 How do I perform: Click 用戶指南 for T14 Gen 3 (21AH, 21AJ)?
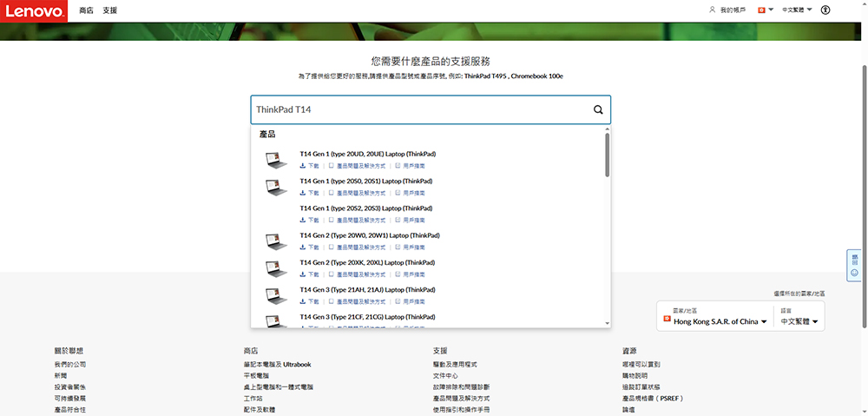pos(411,301)
